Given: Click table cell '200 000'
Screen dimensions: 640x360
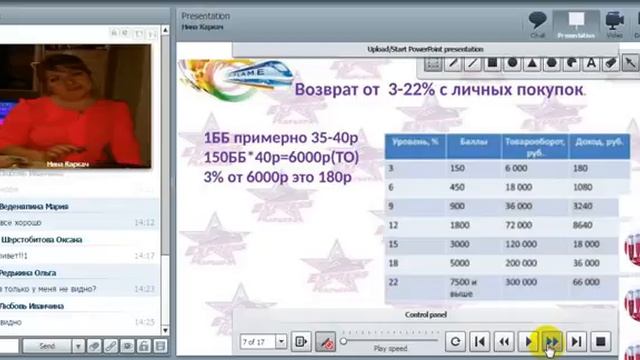Looking at the screenshot, I should click(x=521, y=263).
